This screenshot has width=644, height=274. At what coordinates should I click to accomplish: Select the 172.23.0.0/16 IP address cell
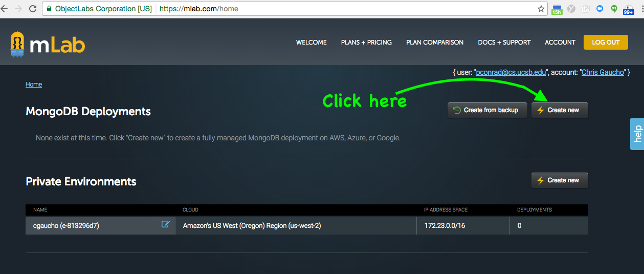point(463,225)
